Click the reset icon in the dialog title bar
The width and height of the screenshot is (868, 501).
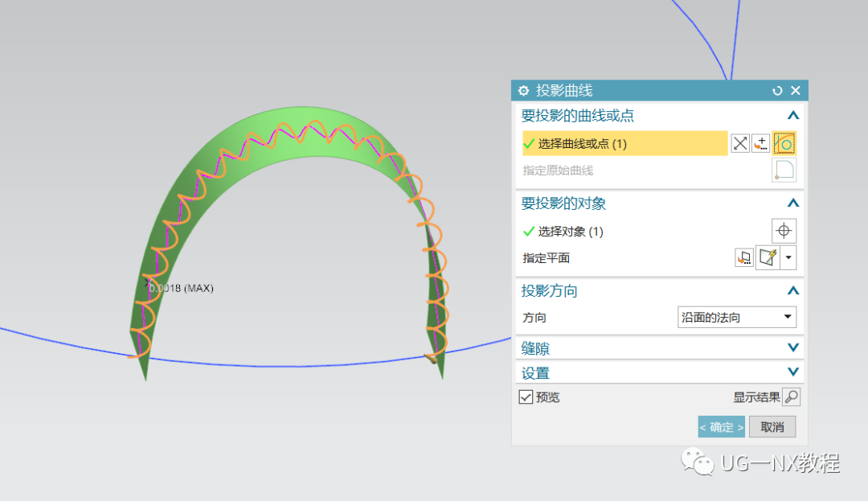pyautogui.click(x=776, y=90)
